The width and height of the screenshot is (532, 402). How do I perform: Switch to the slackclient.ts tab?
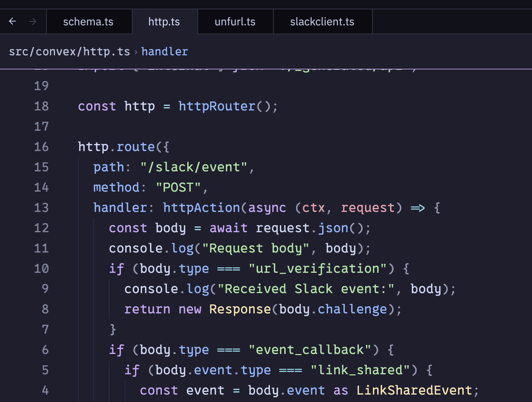click(322, 22)
